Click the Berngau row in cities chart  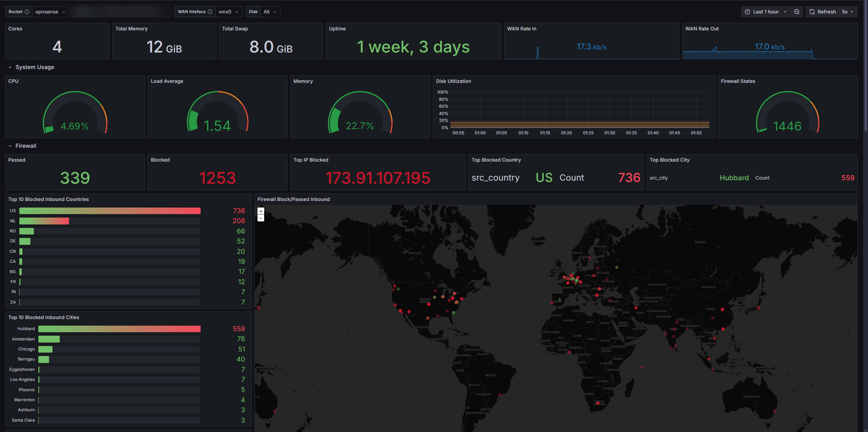127,359
